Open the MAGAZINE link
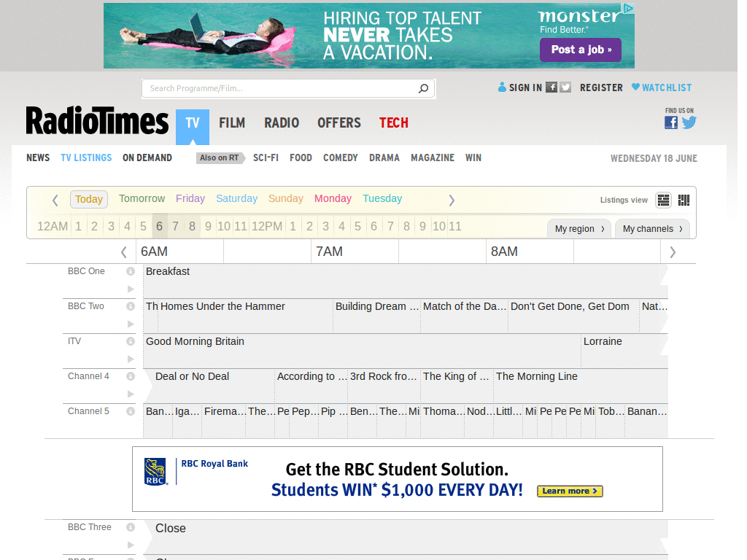747x560 pixels. (x=433, y=157)
